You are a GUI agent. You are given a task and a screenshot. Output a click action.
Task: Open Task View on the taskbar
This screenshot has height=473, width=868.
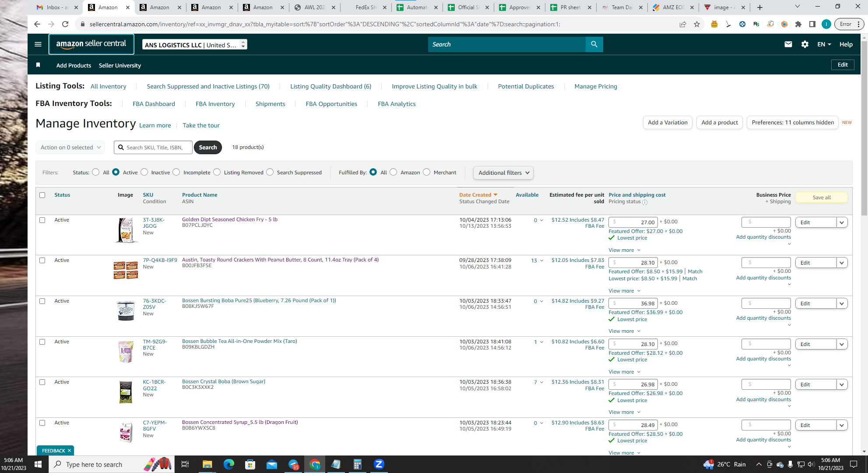pyautogui.click(x=185, y=464)
